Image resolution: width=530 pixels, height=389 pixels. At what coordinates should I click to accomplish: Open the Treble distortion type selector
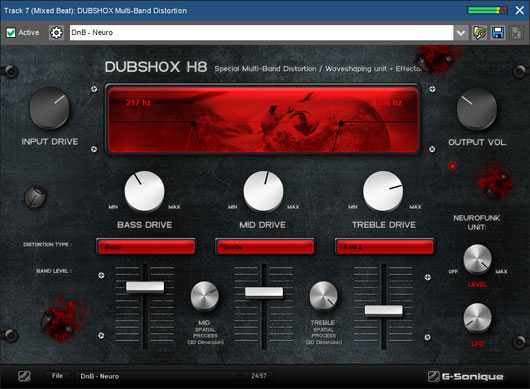[384, 247]
